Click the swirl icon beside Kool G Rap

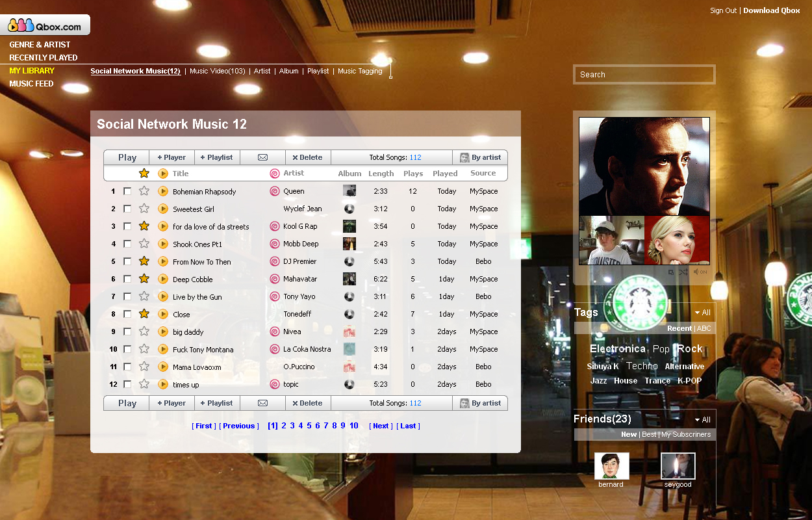[275, 226]
